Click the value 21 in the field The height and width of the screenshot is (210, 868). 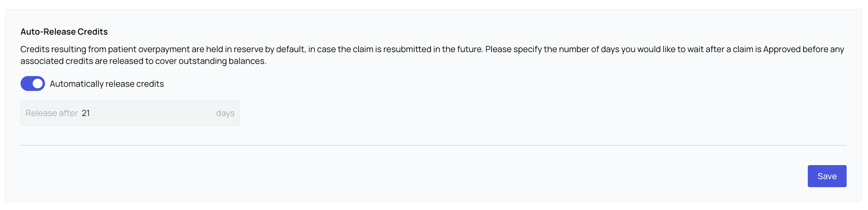86,113
